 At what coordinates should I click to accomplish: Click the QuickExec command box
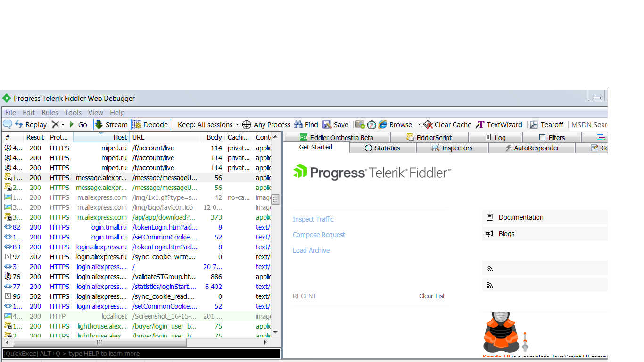[x=141, y=354]
